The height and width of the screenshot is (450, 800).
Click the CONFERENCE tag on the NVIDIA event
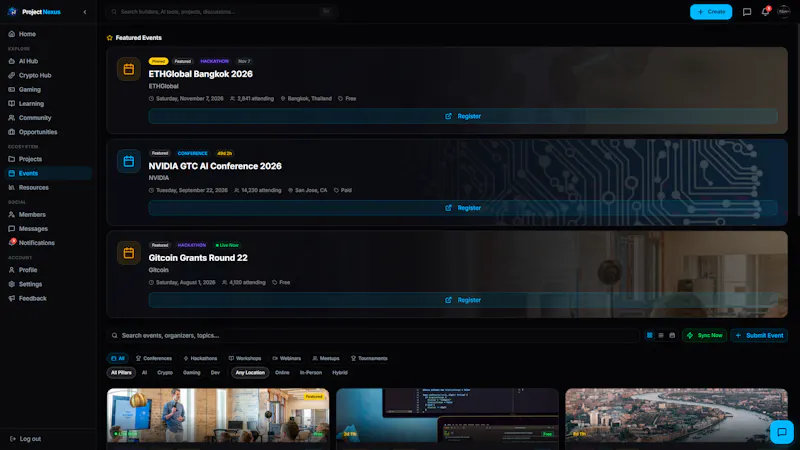(192, 153)
